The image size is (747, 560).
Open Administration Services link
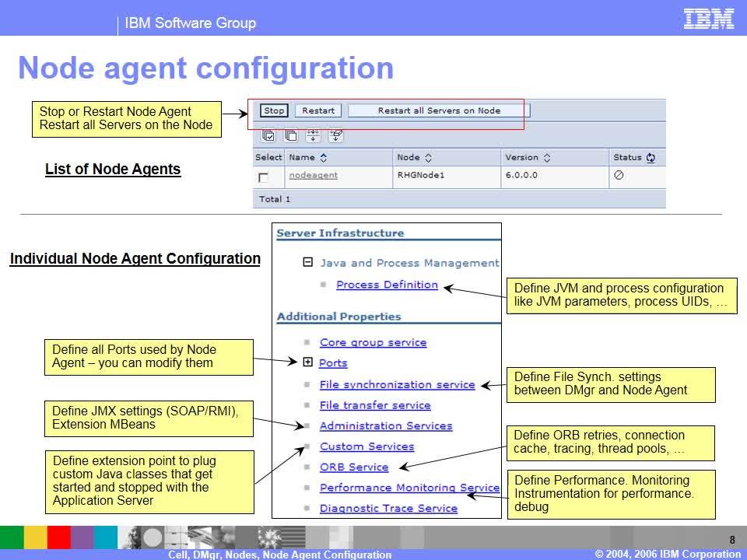(386, 425)
